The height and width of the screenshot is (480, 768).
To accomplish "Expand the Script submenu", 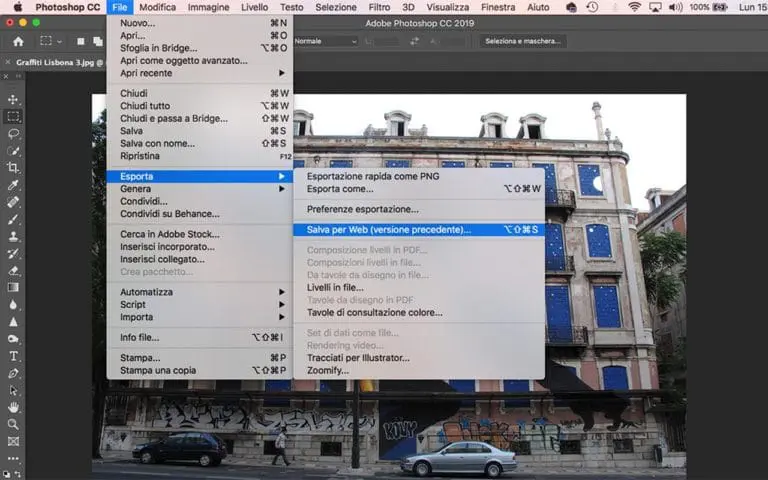I will 200,304.
